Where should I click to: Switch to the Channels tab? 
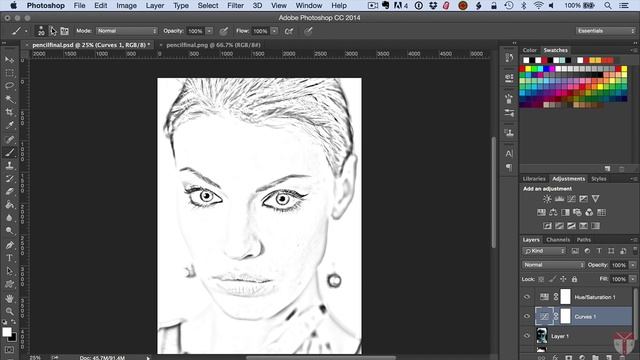click(x=558, y=240)
